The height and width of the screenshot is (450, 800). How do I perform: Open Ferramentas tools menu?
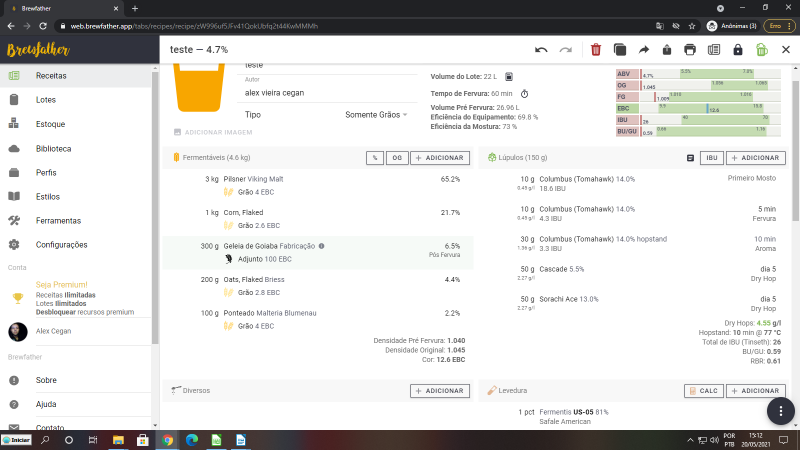pyautogui.click(x=76, y=220)
